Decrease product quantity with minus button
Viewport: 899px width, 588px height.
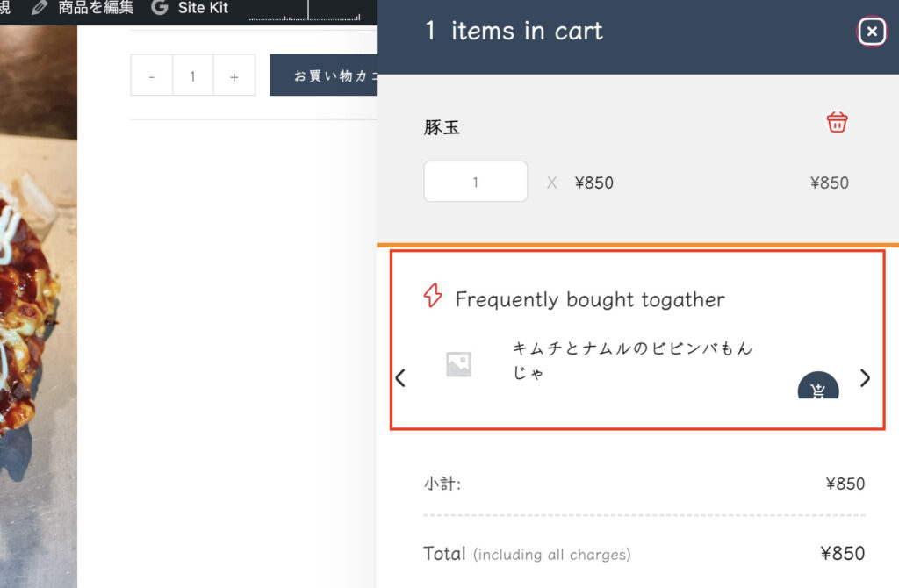152,75
